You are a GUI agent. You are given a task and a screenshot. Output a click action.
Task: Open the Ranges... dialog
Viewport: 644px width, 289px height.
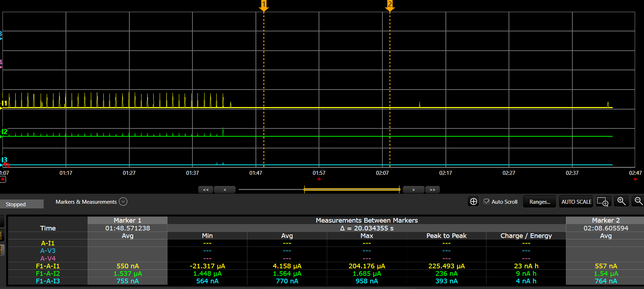pos(540,202)
